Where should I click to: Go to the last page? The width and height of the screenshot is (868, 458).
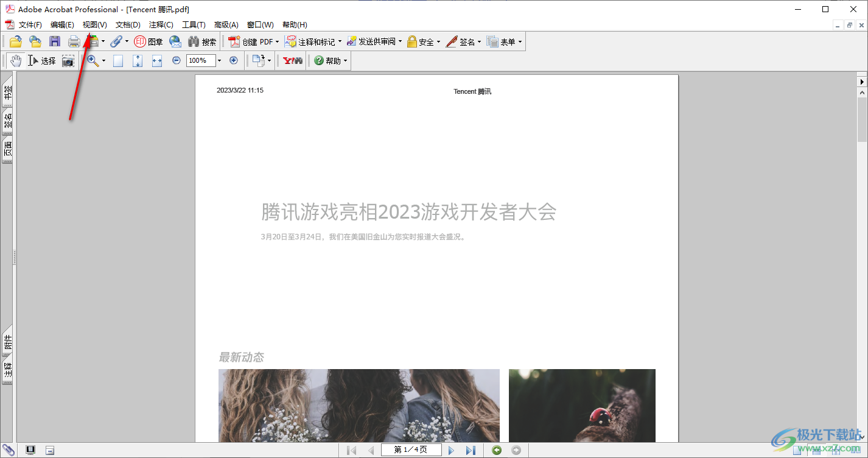[x=471, y=450]
